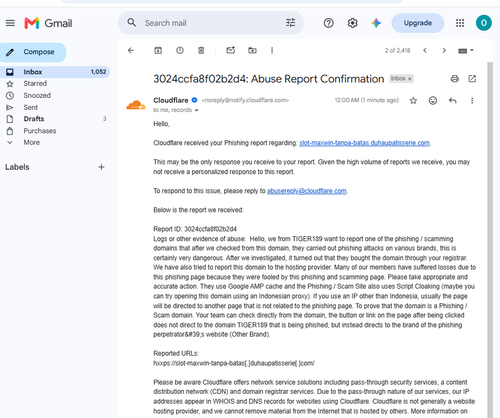500x418 pixels.
Task: Open the Google account avatar
Action: (484, 23)
